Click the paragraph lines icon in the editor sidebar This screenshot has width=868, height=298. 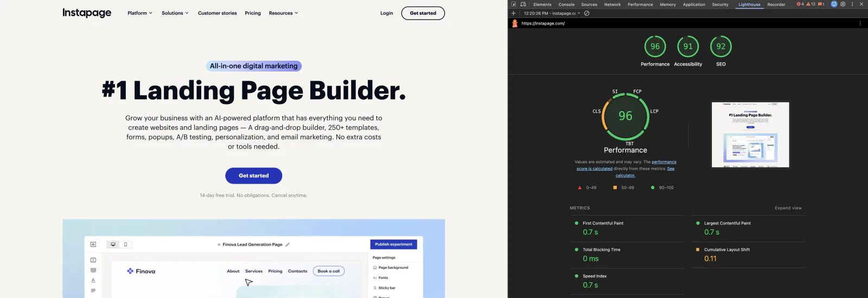(x=93, y=290)
